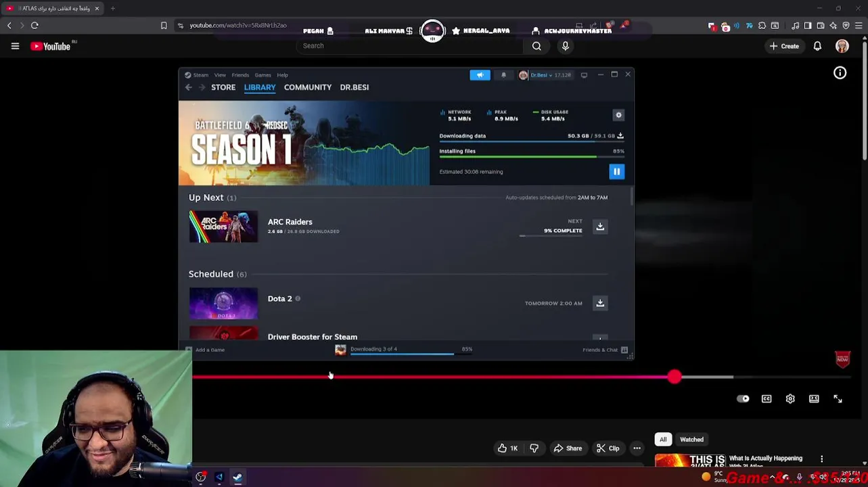Click the Downloading 3 of 4 status

[x=373, y=349]
